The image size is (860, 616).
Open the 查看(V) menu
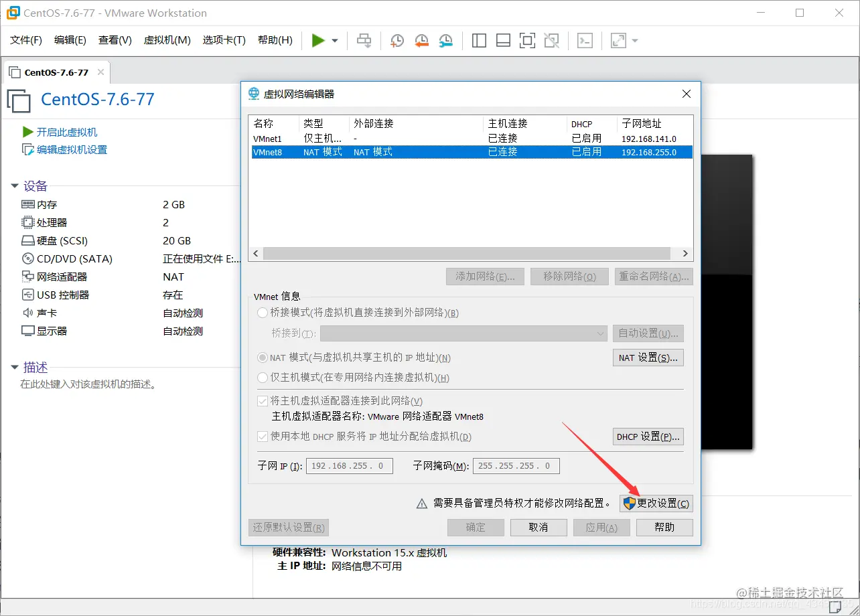coord(115,40)
